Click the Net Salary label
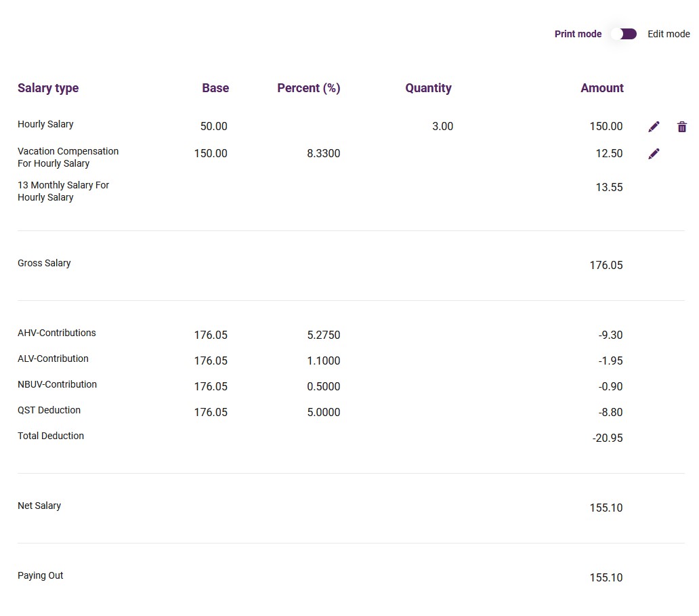 [39, 506]
